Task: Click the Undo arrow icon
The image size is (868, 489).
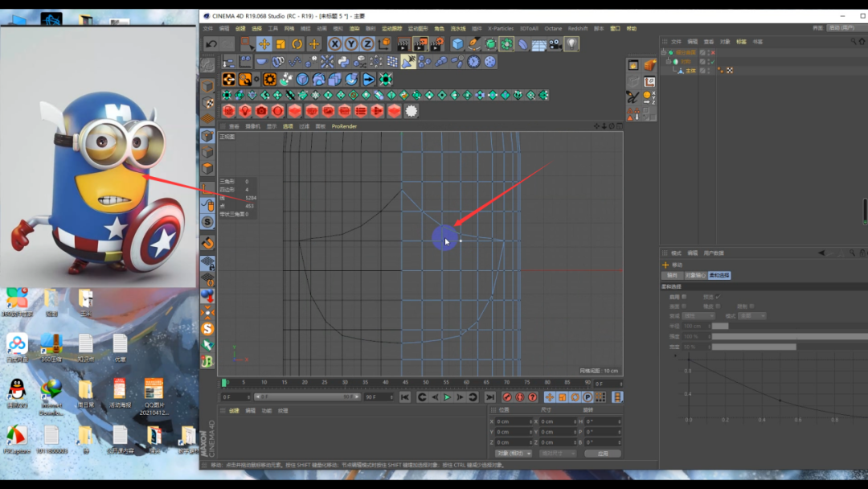Action: click(x=211, y=43)
